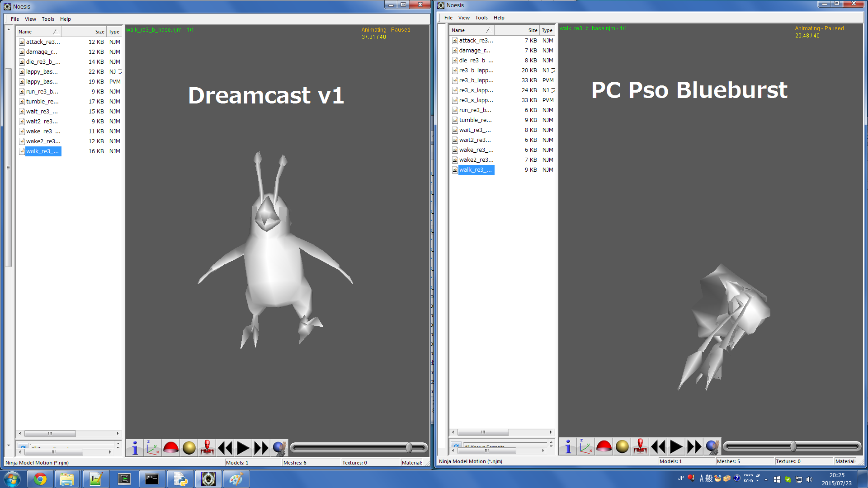Click animation slider handle in left window
The height and width of the screenshot is (488, 868).
click(x=409, y=448)
